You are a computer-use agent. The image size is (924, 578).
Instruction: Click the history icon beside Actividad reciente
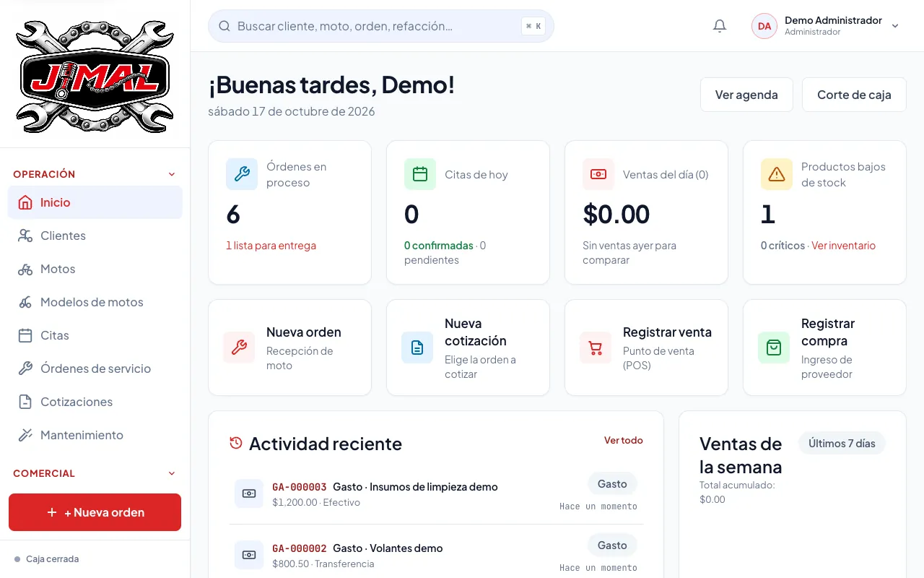point(235,443)
